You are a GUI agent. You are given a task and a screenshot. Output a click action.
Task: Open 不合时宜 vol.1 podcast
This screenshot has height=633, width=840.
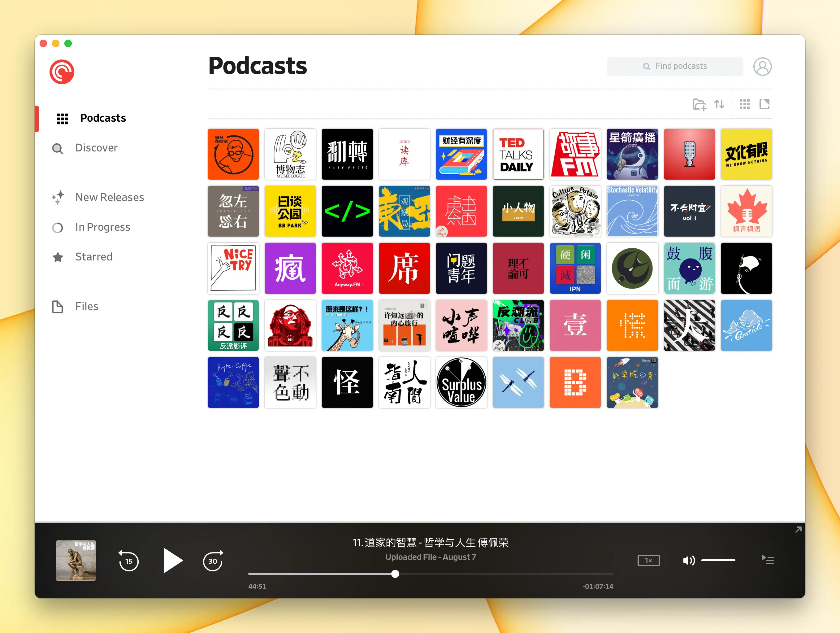point(689,211)
